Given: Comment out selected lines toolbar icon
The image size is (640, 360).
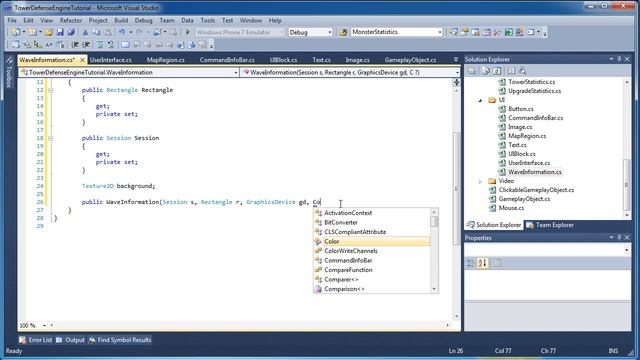Looking at the screenshot, I should [100, 44].
